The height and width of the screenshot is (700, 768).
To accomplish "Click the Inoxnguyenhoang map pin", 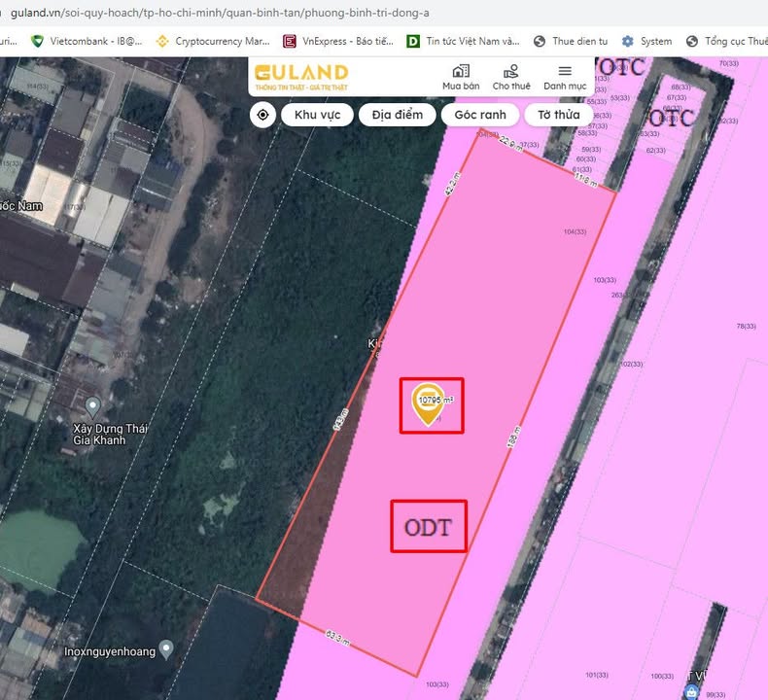I will 166,649.
